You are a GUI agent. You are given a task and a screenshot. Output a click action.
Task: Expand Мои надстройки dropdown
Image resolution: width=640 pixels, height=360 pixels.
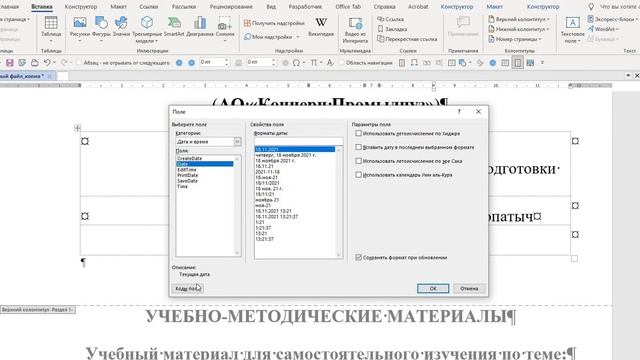(298, 37)
